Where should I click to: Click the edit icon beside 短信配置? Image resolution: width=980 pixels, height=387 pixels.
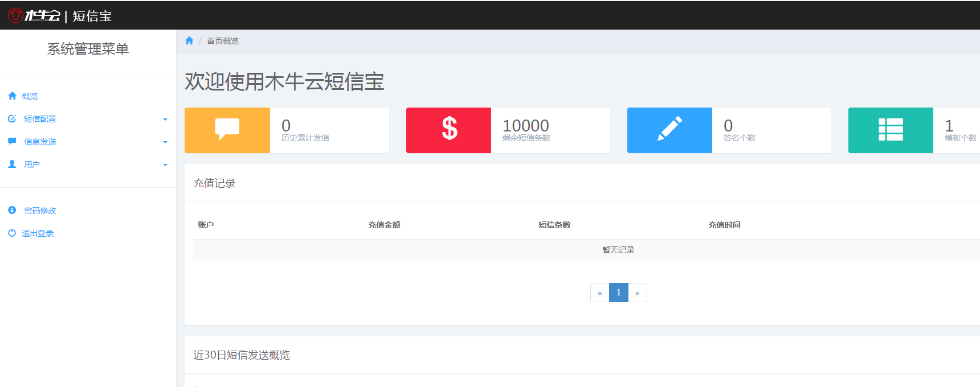(x=12, y=118)
